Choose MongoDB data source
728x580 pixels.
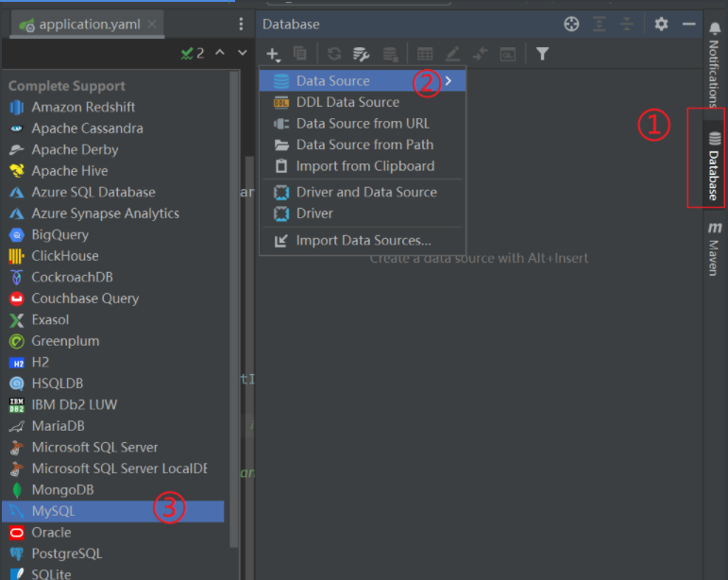point(113,490)
